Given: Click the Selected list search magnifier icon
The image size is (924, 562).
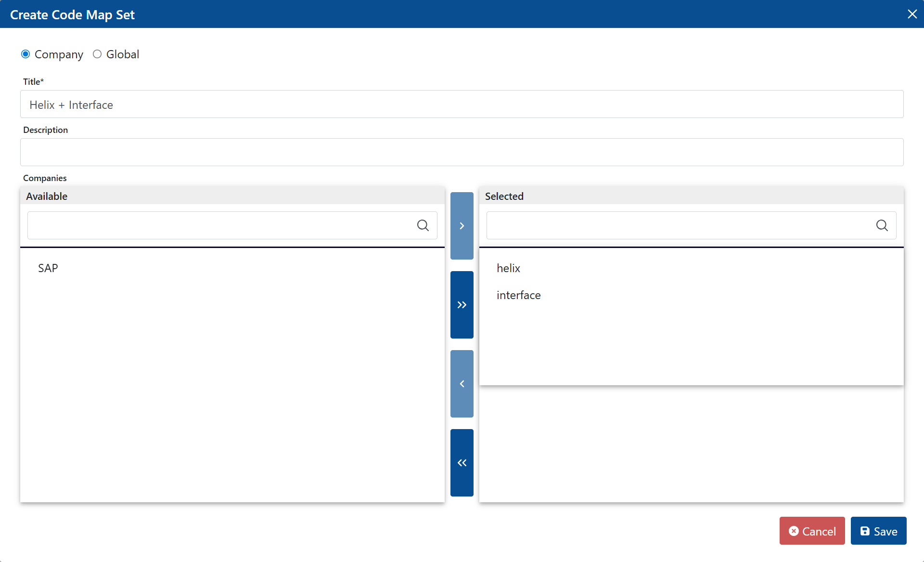Looking at the screenshot, I should click(882, 225).
